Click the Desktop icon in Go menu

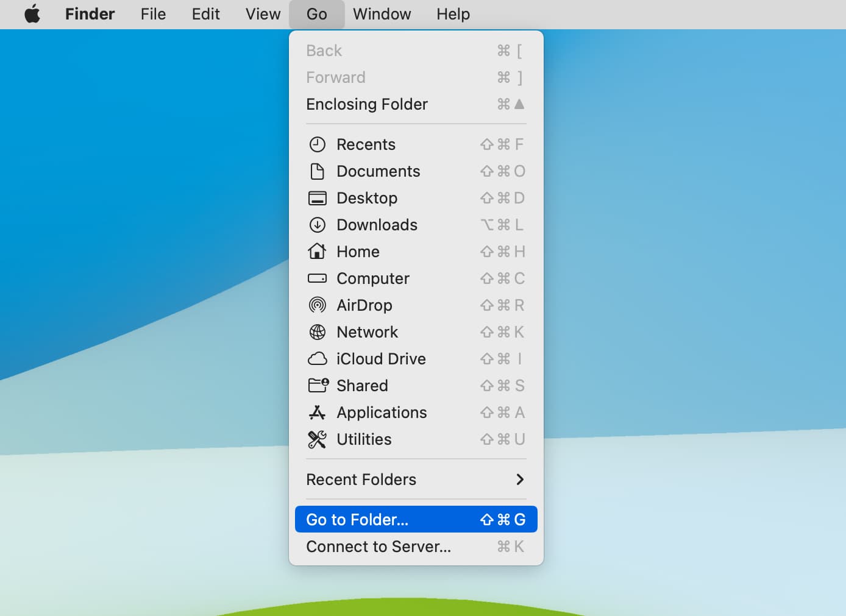pyautogui.click(x=317, y=198)
